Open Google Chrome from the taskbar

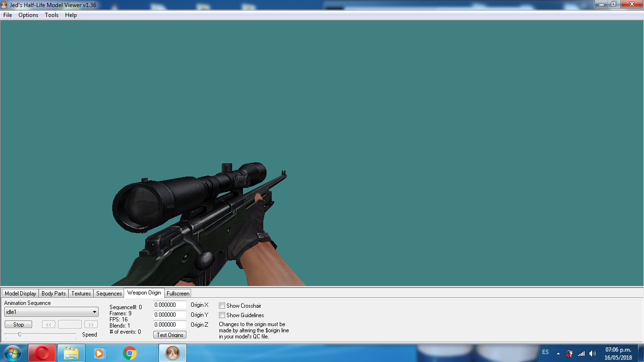click(x=130, y=353)
